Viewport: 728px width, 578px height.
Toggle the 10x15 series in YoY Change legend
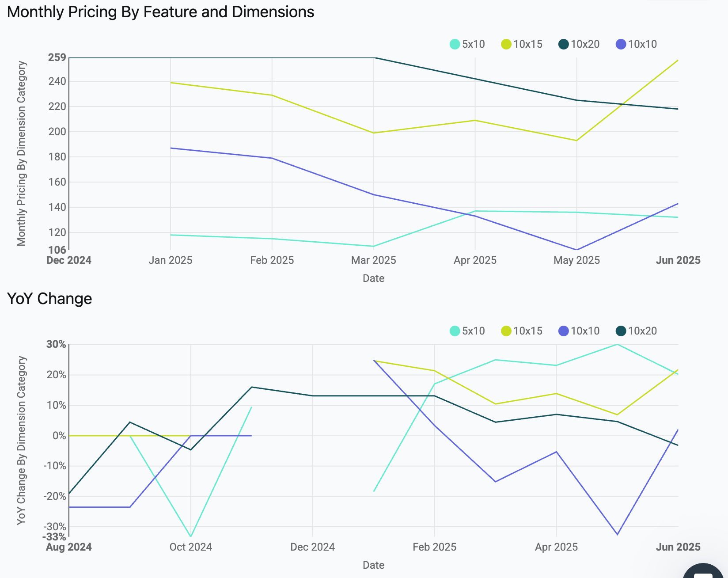(506, 331)
